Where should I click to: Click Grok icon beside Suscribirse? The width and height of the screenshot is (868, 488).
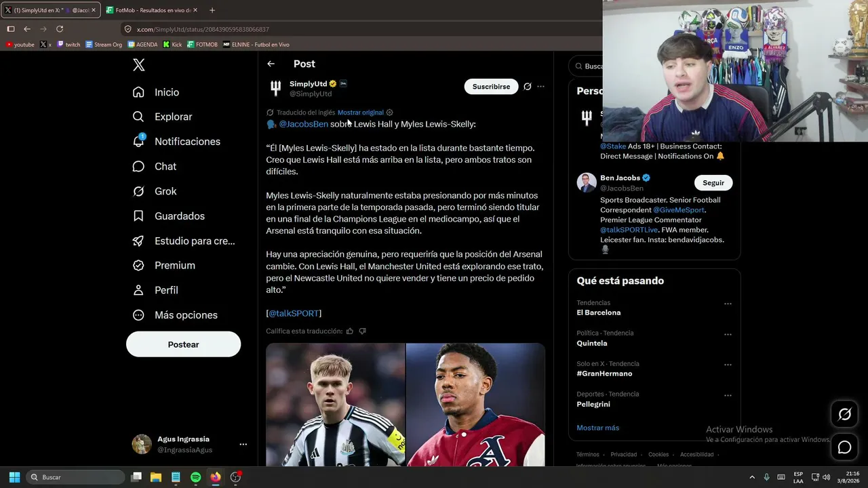click(527, 87)
